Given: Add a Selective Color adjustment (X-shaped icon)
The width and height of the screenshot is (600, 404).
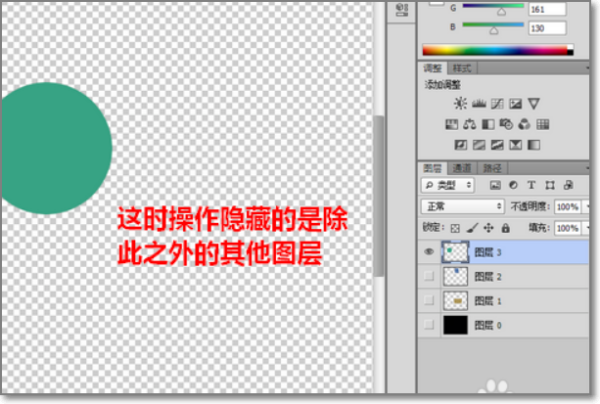Looking at the screenshot, I should point(515,145).
